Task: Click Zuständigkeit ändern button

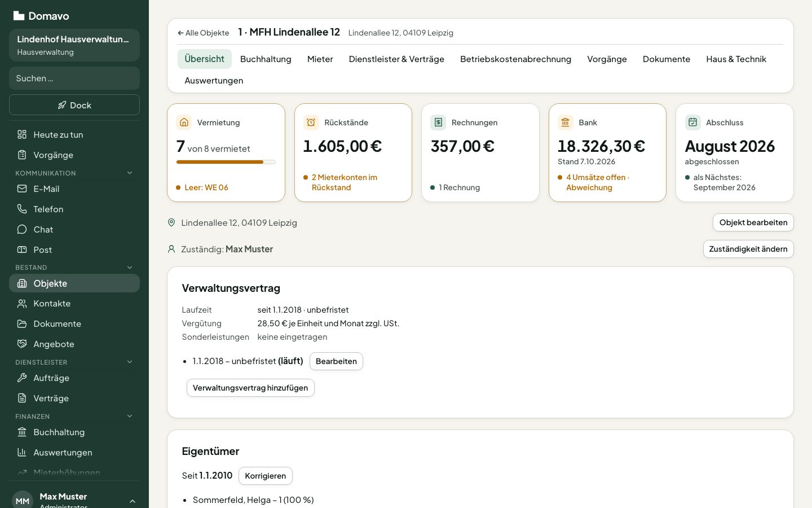Action: tap(748, 249)
